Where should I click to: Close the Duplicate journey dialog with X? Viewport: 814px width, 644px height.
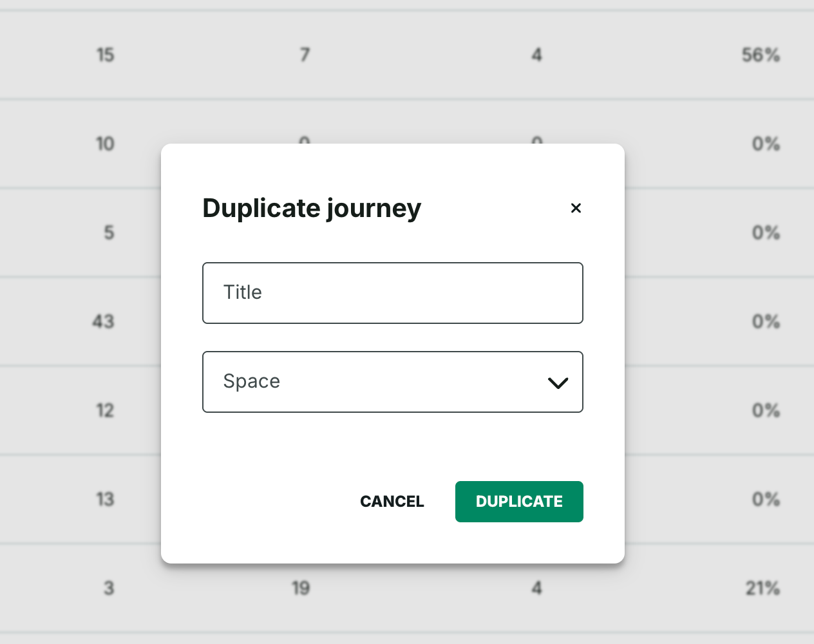click(576, 208)
